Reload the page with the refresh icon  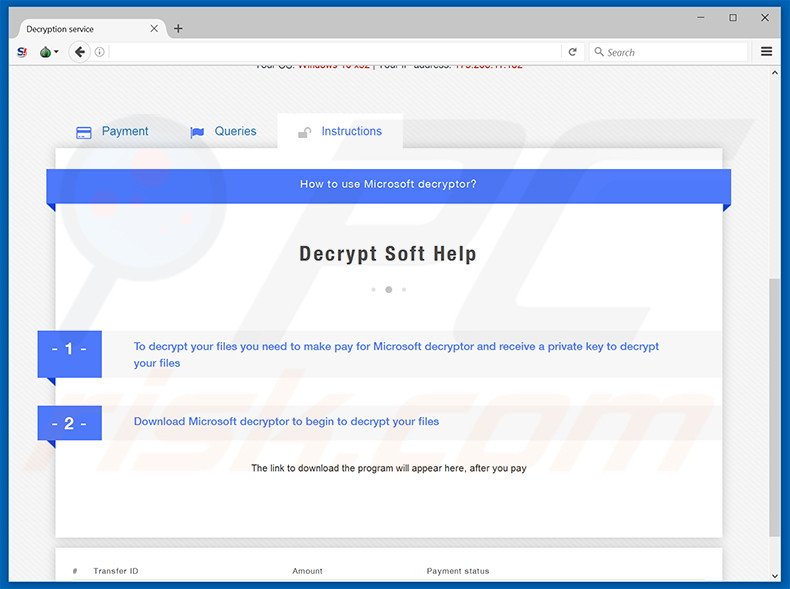pos(572,52)
